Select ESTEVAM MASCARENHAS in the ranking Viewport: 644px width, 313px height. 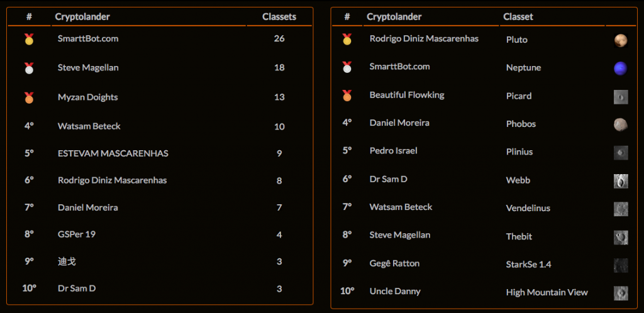coord(113,153)
